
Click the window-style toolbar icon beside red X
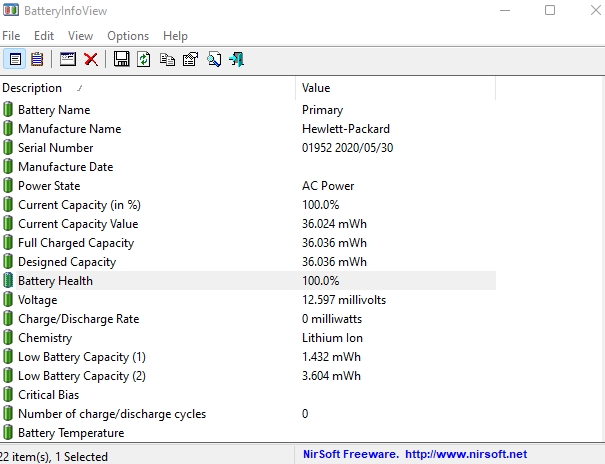click(x=68, y=59)
